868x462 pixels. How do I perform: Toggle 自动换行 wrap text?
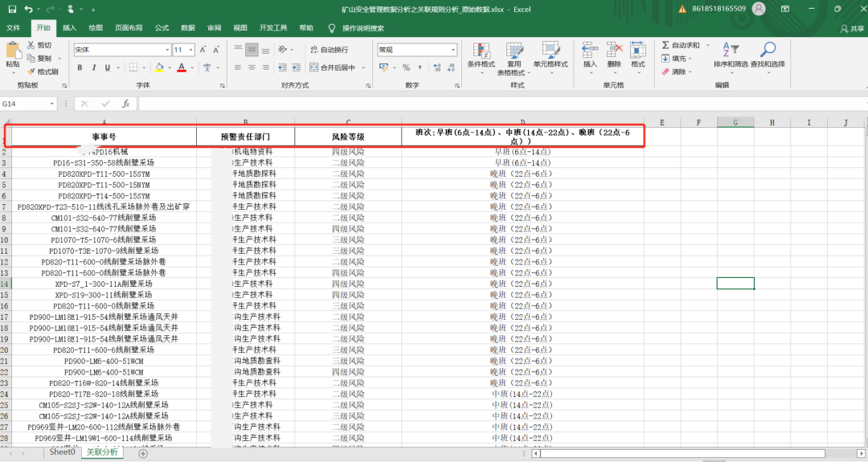coord(329,50)
